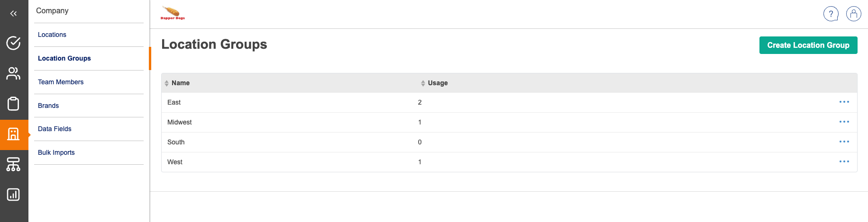
Task: Open the clipboard icon in sidebar
Action: tap(13, 104)
